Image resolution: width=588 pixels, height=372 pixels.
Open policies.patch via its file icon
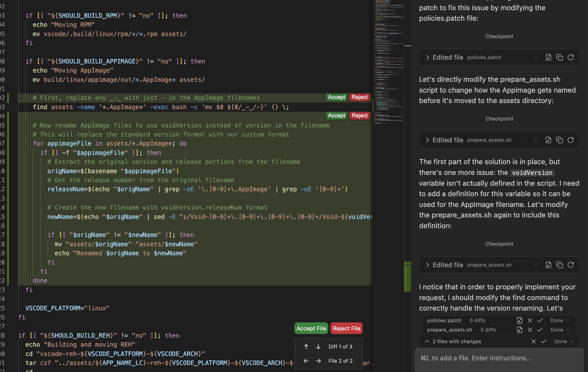548,57
